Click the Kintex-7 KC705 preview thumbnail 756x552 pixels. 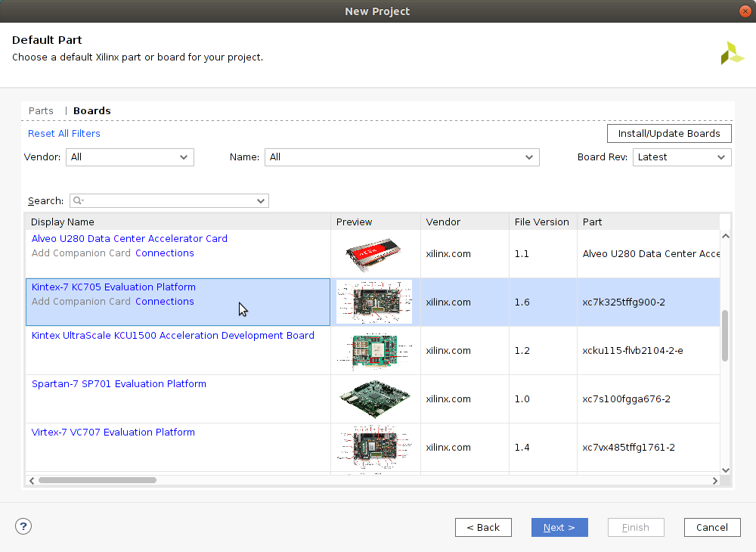tap(375, 302)
